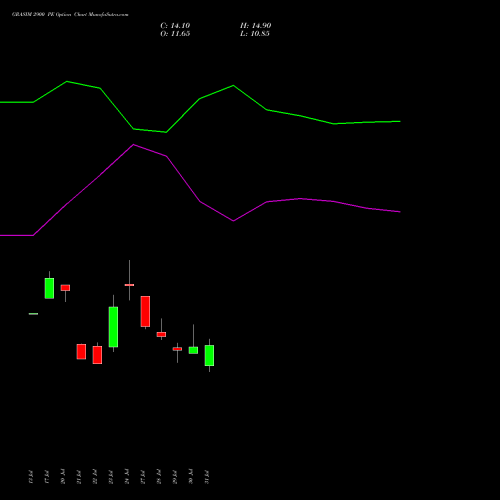Click the low value L: 10.85

click(255, 34)
